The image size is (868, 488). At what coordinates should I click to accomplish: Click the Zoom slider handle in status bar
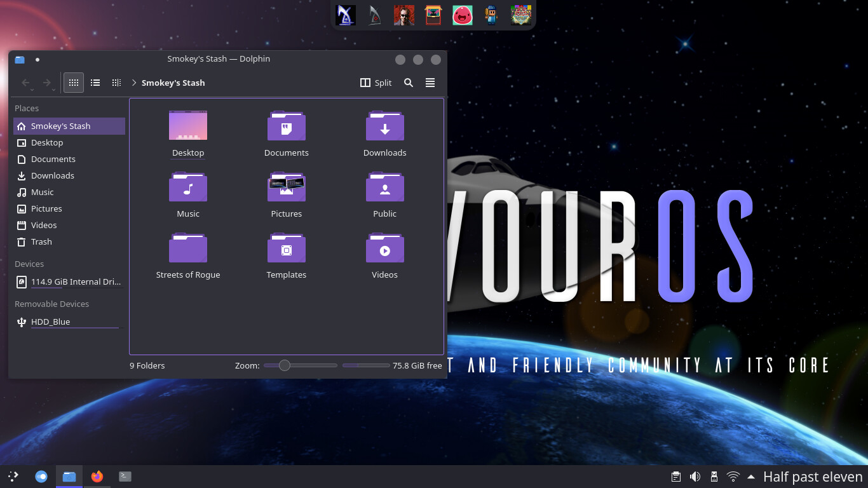click(285, 365)
